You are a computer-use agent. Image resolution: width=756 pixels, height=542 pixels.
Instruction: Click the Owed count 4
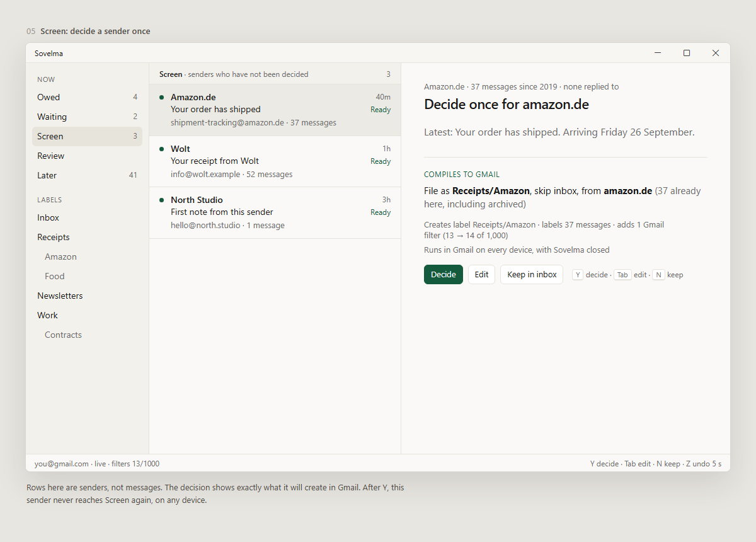pyautogui.click(x=135, y=97)
